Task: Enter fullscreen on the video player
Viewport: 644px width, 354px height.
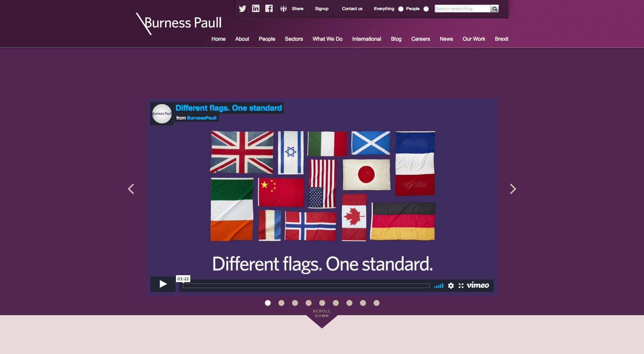Action: pos(461,286)
